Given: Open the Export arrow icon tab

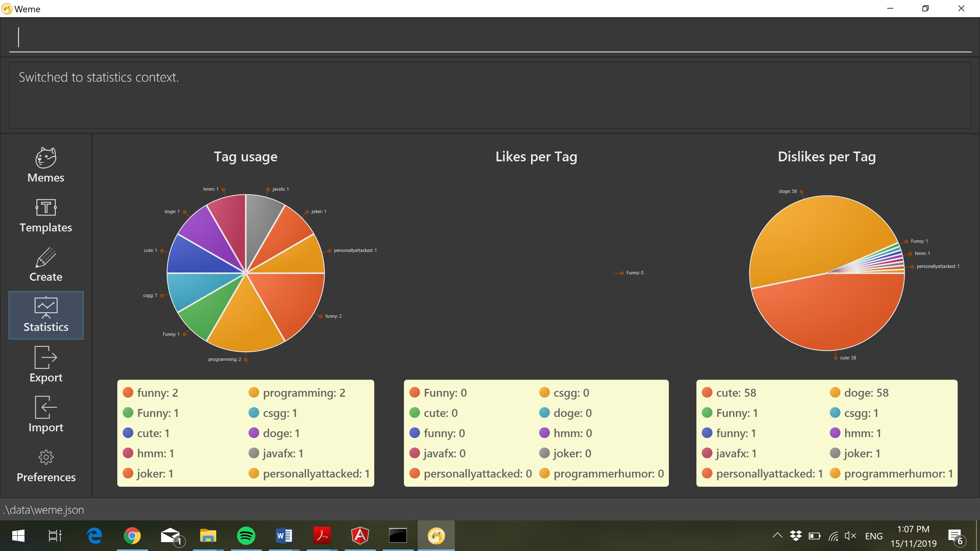Looking at the screenshot, I should [46, 357].
